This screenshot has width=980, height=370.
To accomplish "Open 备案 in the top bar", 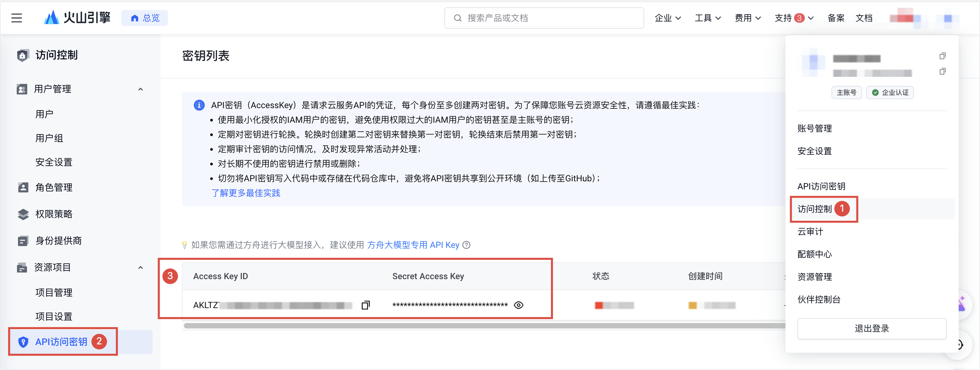I will pyautogui.click(x=836, y=18).
